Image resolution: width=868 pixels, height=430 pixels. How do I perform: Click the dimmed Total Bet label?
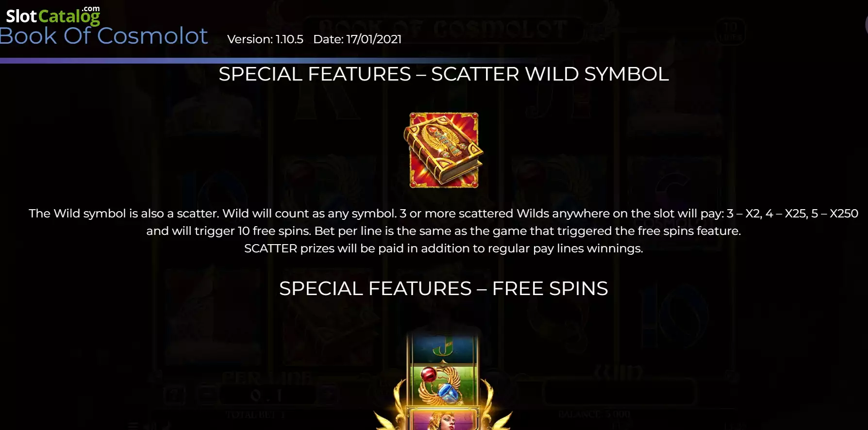pyautogui.click(x=255, y=415)
